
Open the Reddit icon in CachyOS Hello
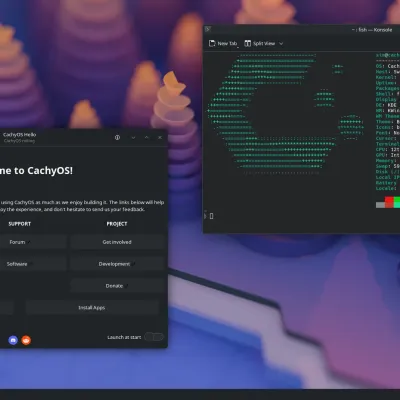[x=26, y=340]
